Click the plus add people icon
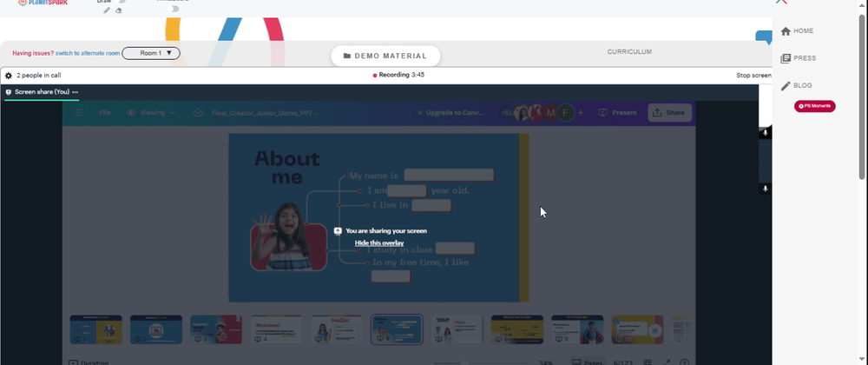Screen dimensions: 868x365 581,112
